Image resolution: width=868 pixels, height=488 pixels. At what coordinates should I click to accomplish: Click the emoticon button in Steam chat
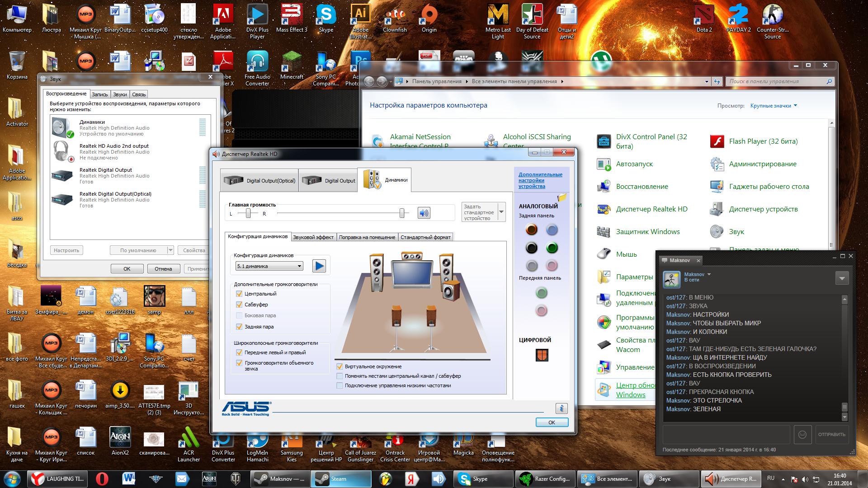(x=802, y=434)
